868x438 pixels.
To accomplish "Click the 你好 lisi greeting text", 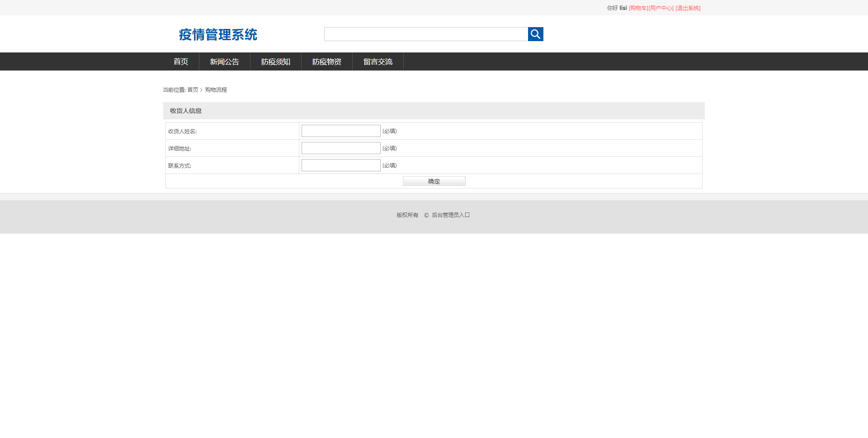I will (x=617, y=8).
